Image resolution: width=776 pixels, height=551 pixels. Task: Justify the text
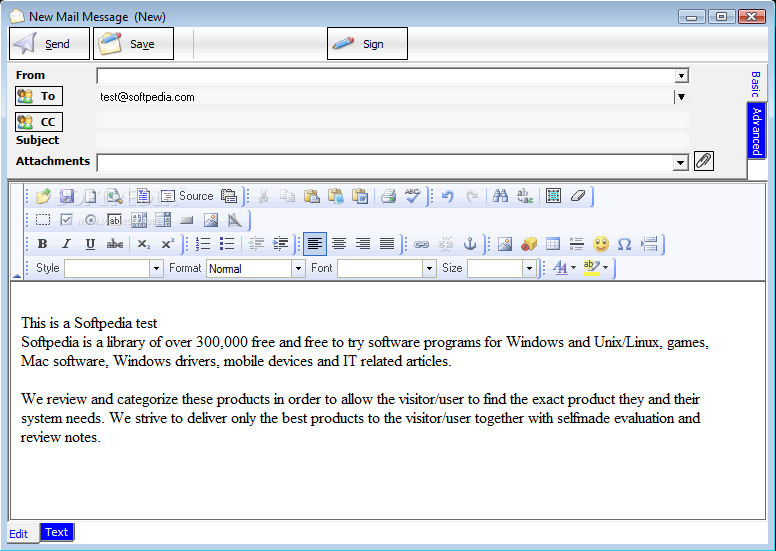pos(387,244)
